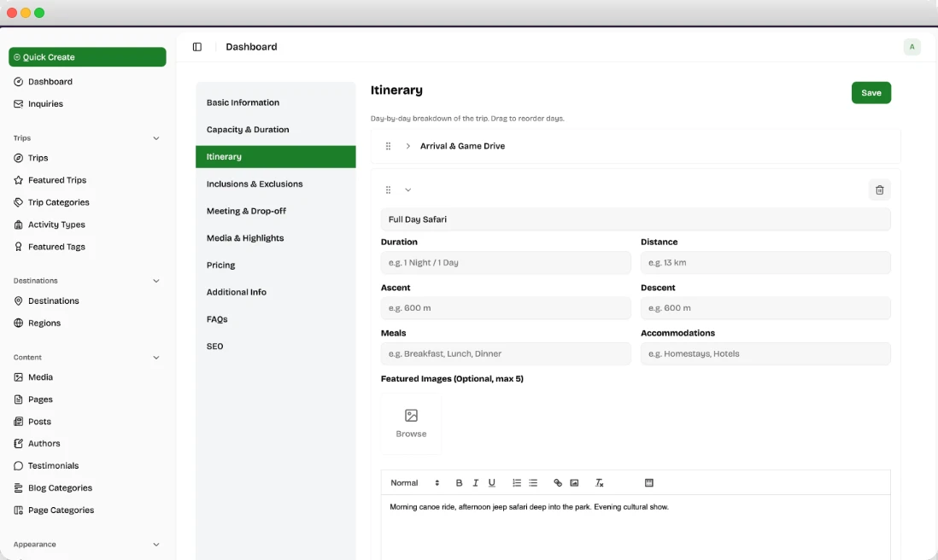The image size is (938, 560).
Task: Collapse the Destinations sidebar section
Action: point(156,281)
